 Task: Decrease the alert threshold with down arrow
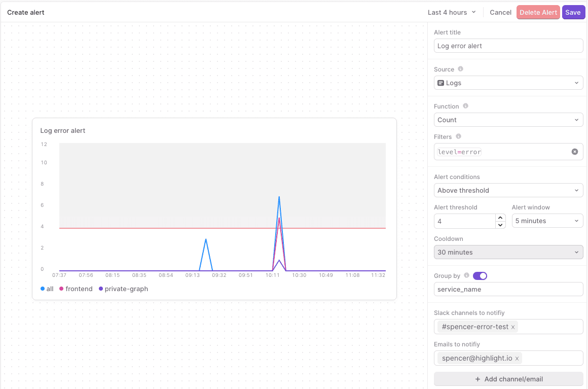pos(500,224)
